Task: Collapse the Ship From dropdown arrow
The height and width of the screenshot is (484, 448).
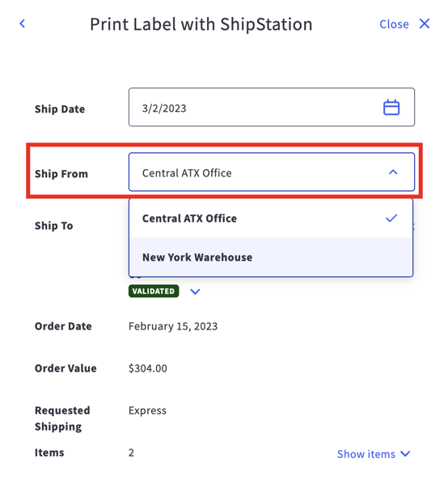Action: point(393,172)
